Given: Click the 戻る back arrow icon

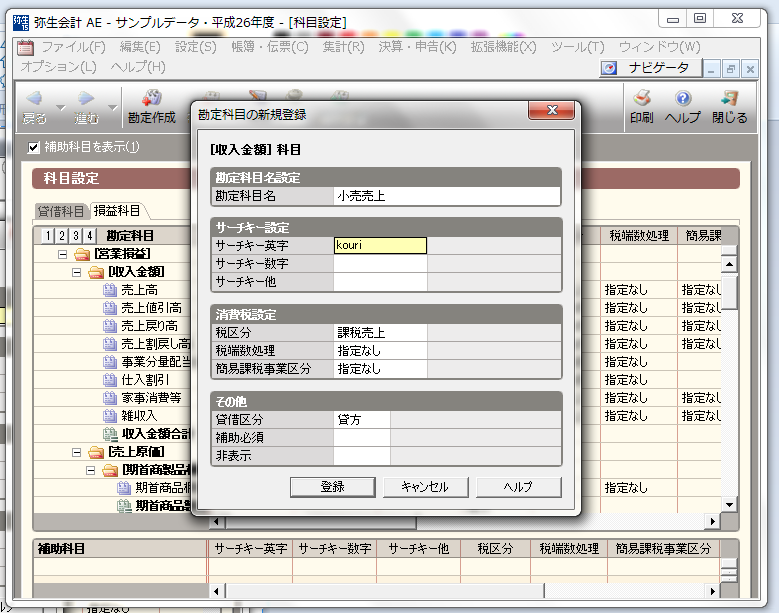Looking at the screenshot, I should tap(33, 99).
